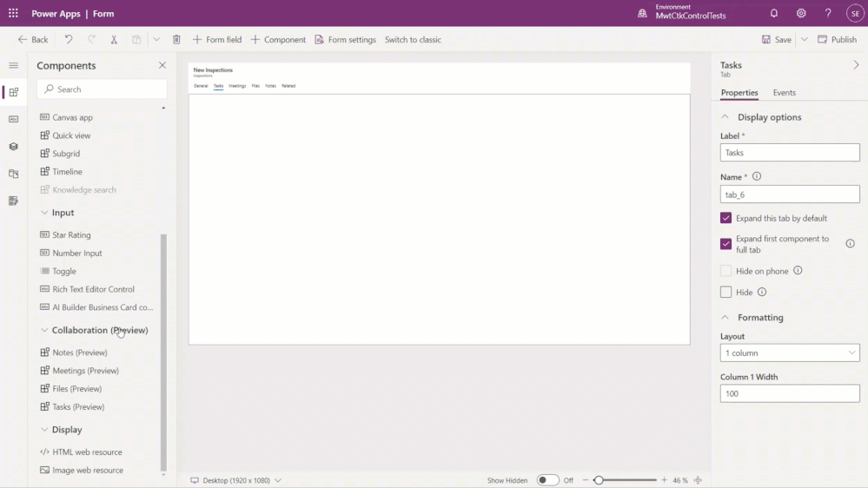Switch to the Properties tab
This screenshot has width=868, height=488.
pyautogui.click(x=739, y=92)
